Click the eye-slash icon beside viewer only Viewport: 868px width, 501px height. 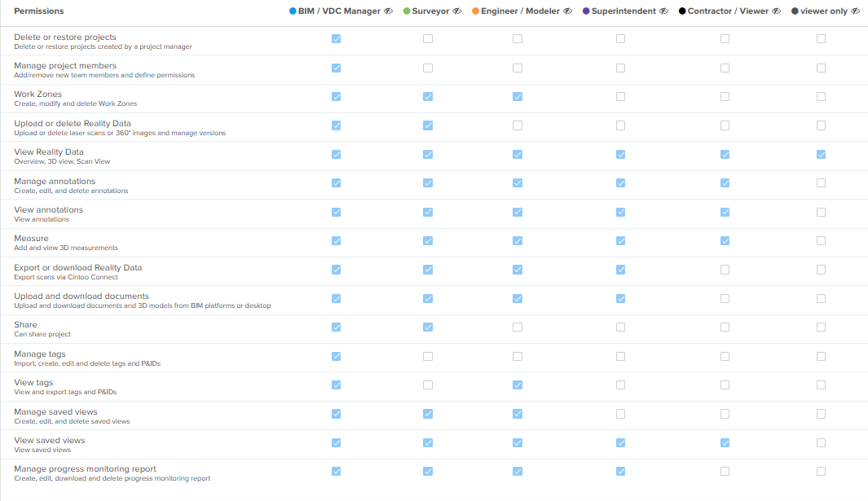coord(856,11)
